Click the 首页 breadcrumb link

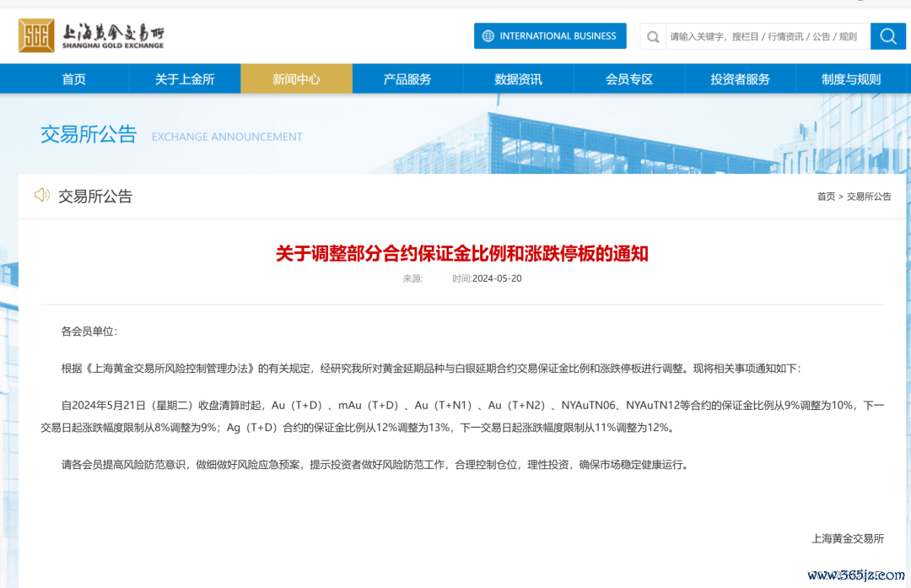pos(826,197)
